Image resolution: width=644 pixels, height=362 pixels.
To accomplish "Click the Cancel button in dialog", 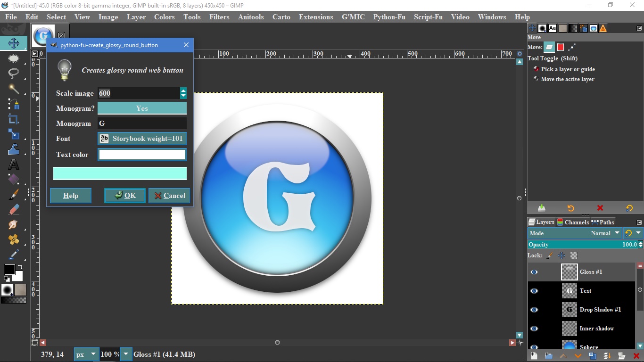I will pos(170,196).
